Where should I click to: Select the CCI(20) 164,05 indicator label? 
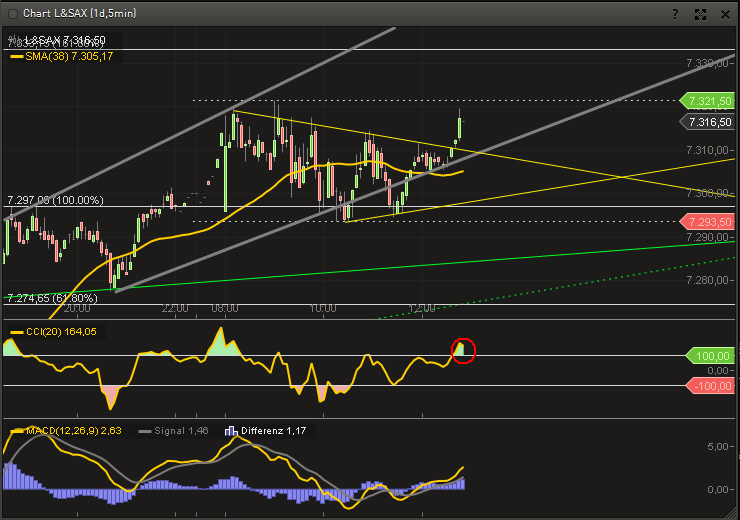(61, 332)
